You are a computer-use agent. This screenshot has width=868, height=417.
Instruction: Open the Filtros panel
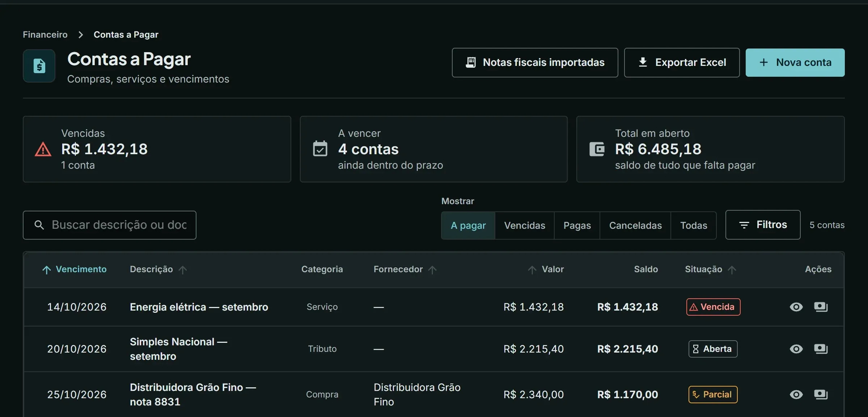tap(763, 225)
